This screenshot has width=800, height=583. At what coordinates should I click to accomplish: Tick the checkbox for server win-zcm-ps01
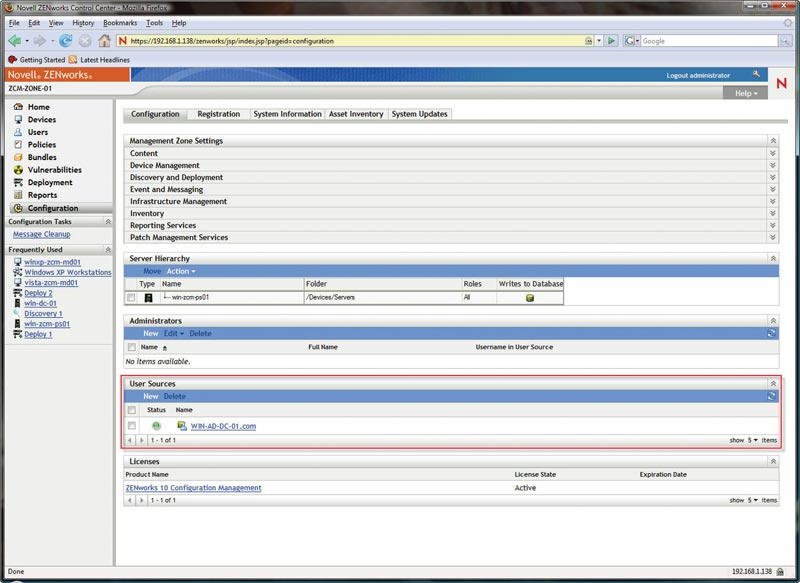tap(131, 298)
